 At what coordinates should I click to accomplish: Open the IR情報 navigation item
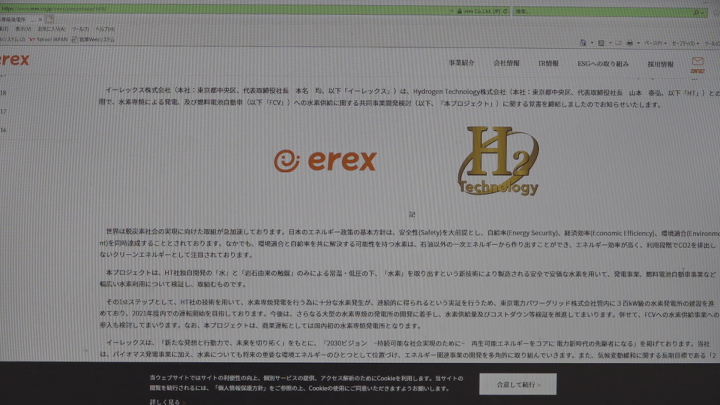click(548, 63)
